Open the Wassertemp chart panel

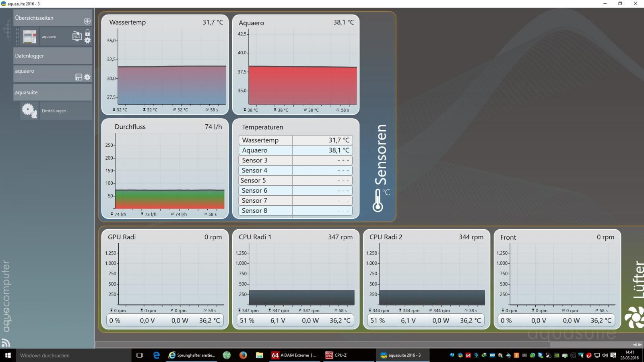click(x=165, y=65)
